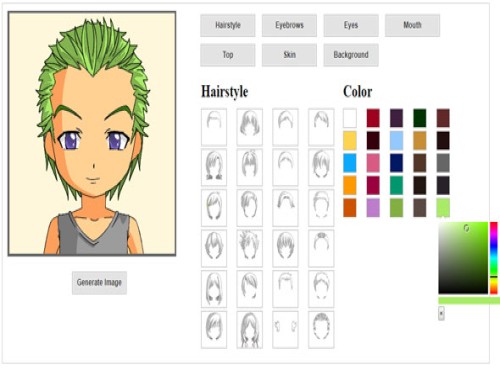500x370 pixels.
Task: Pick the white color swatch
Action: pos(350,118)
